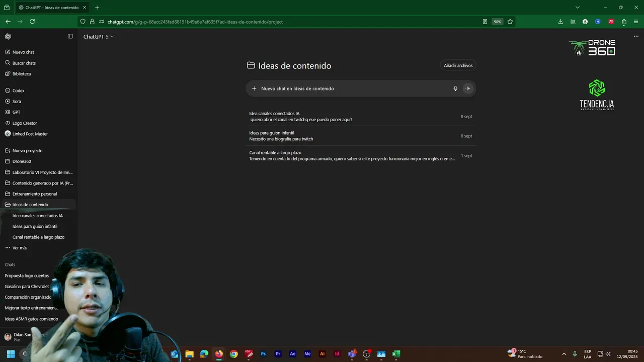The width and height of the screenshot is (644, 362).
Task: Close the ChatGPT - Ideas de contenido tab
Action: click(x=85, y=8)
